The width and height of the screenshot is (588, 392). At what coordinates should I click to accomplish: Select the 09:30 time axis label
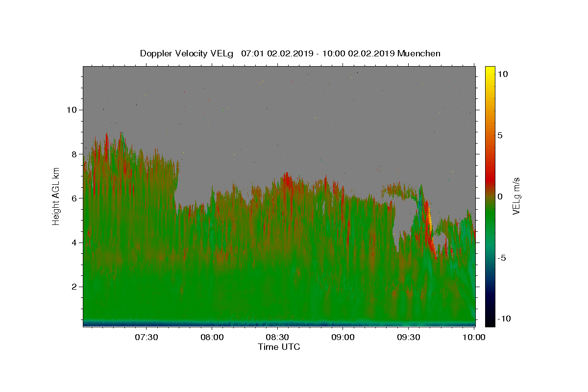pos(409,337)
